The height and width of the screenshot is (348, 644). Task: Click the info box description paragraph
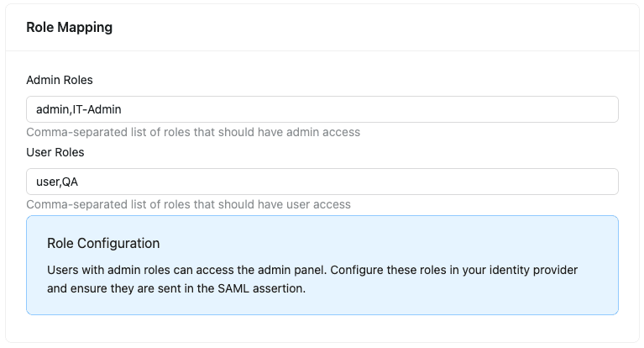[x=312, y=279]
